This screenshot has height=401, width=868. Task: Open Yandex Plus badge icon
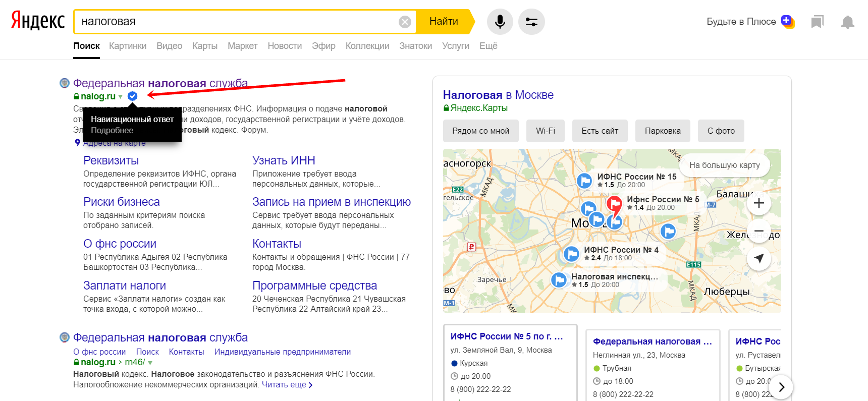[787, 22]
